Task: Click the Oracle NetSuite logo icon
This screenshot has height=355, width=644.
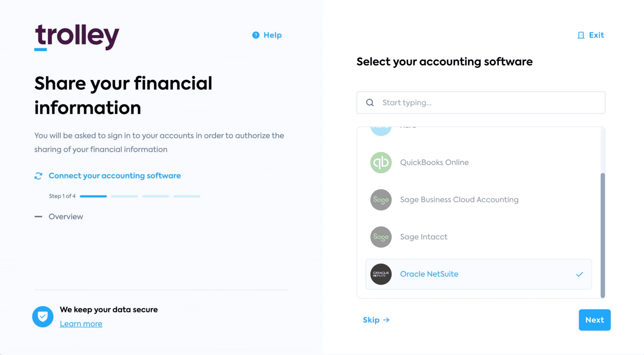Action: pos(381,275)
